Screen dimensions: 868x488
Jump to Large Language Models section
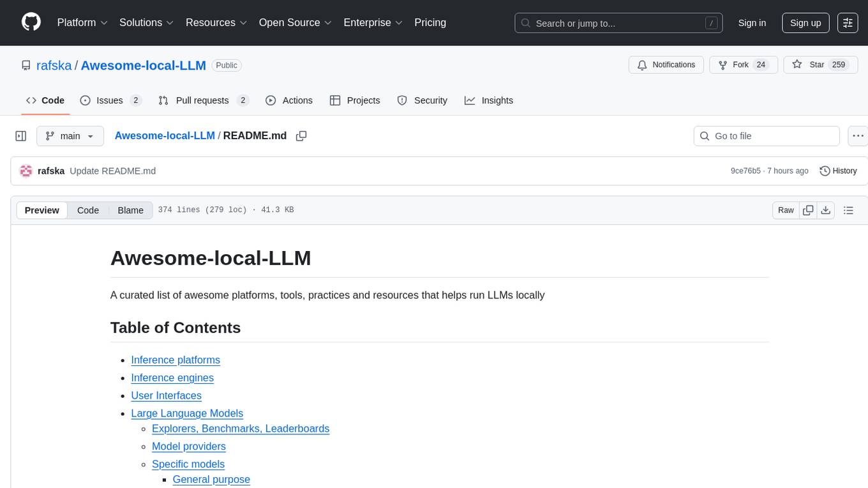(187, 413)
